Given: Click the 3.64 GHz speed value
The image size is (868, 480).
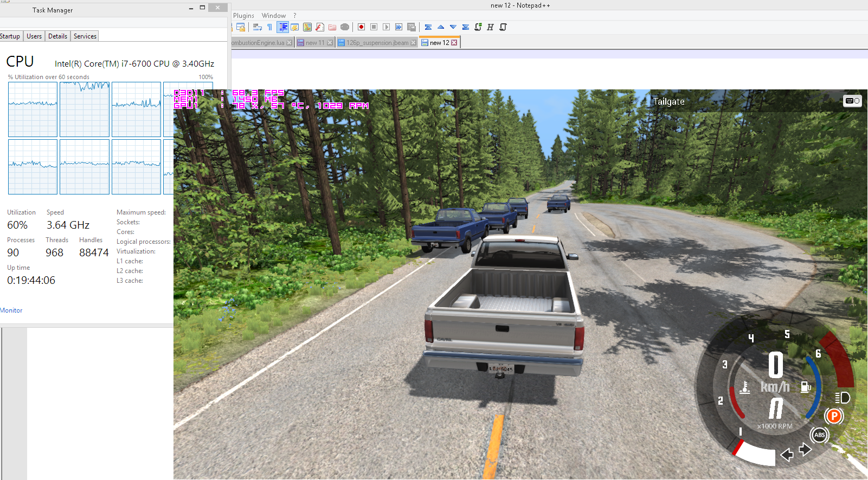Looking at the screenshot, I should 68,225.
